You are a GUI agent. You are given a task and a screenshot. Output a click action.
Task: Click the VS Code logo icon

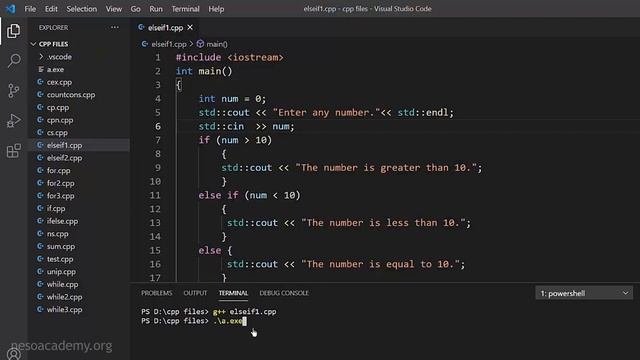pos(10,9)
